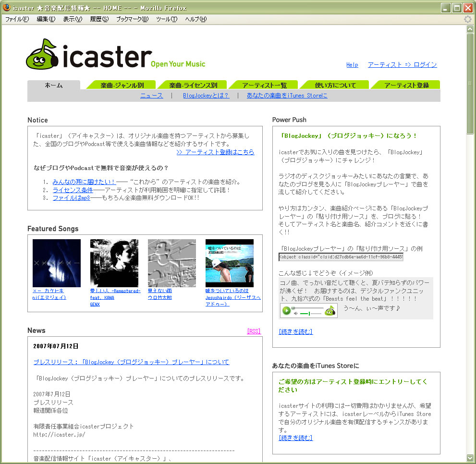Click the http://icaster.jp/ text
The image size is (476, 464).
[59, 435]
